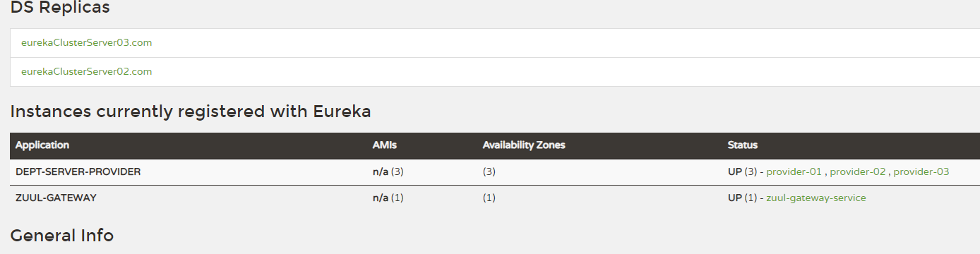Click the DS Replicas heading

click(x=60, y=8)
